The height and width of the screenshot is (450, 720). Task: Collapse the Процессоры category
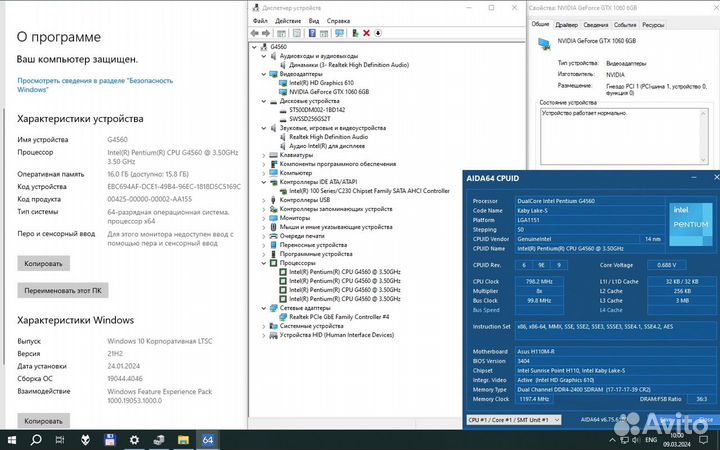pyautogui.click(x=264, y=263)
